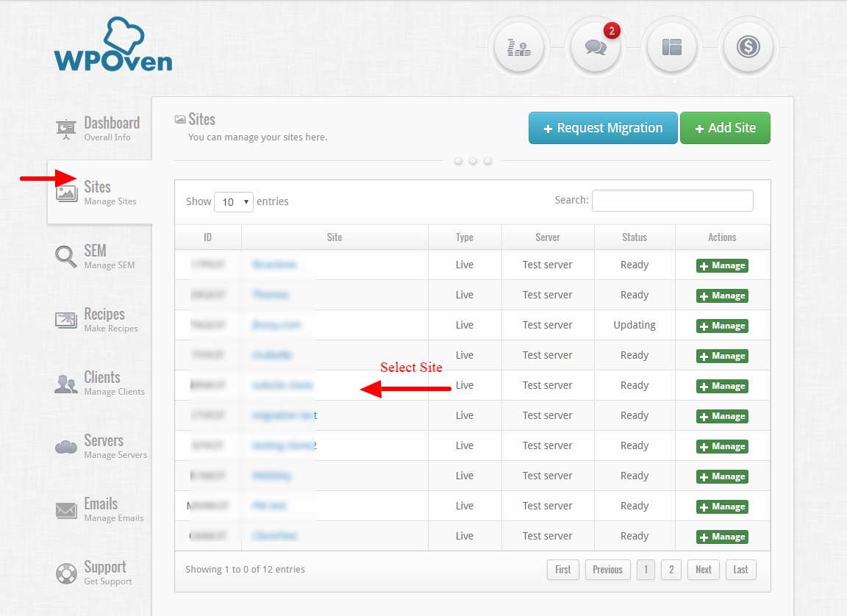This screenshot has height=616, width=847.
Task: Click the green Add Site button
Action: tap(725, 128)
